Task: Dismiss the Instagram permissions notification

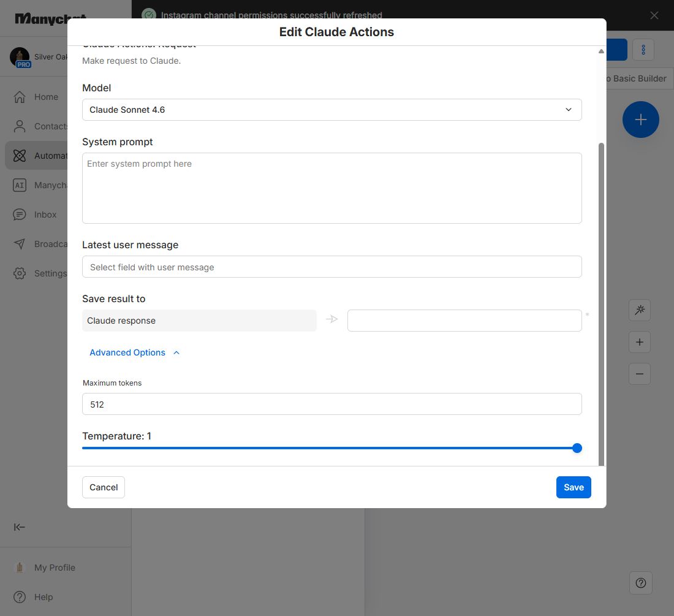Action: 654,15
